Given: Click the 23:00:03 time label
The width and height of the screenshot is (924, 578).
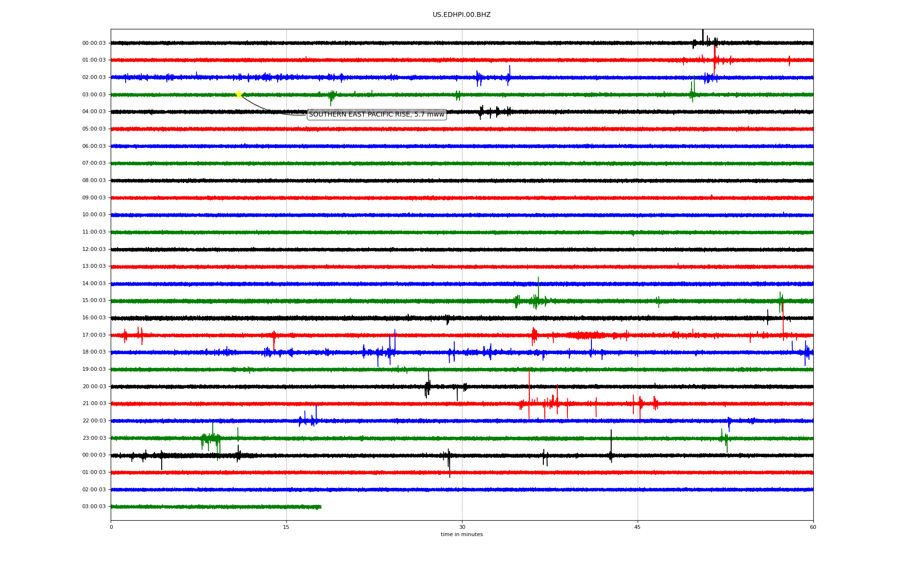Looking at the screenshot, I should pos(94,438).
